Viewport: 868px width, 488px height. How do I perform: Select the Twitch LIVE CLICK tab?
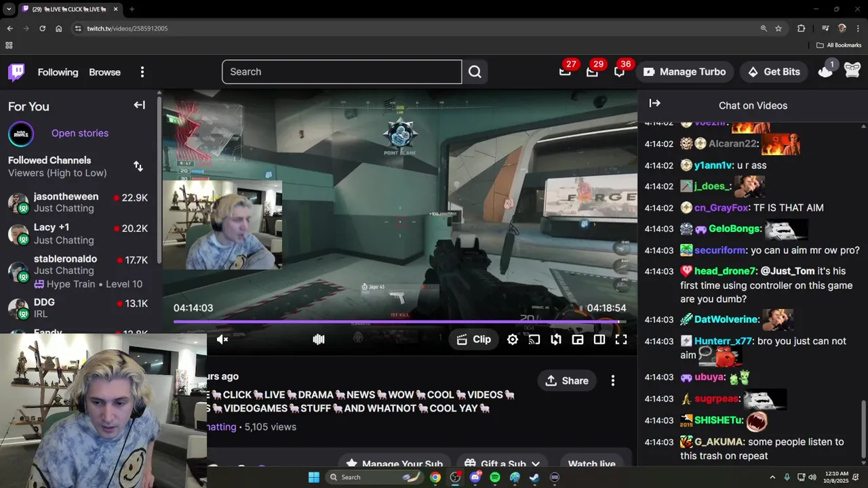70,9
